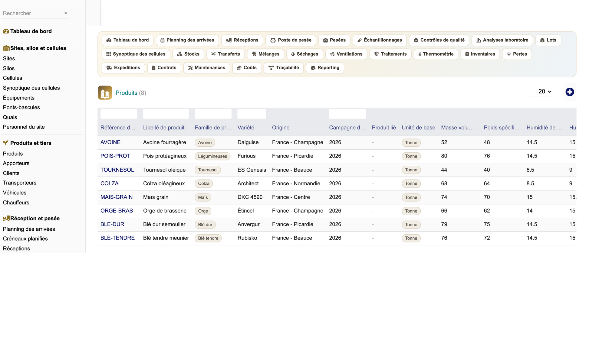Screen dimensions: 589x364
Task: Click the Produits module icon
Action: [x=105, y=93]
